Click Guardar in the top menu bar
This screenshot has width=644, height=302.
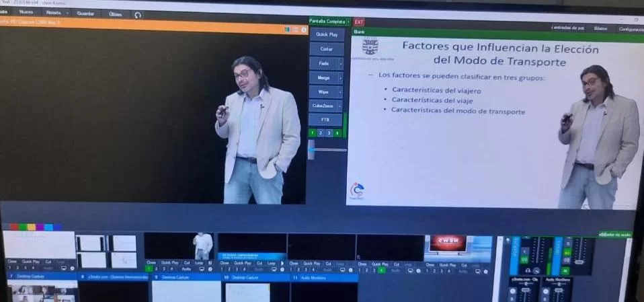coord(85,13)
